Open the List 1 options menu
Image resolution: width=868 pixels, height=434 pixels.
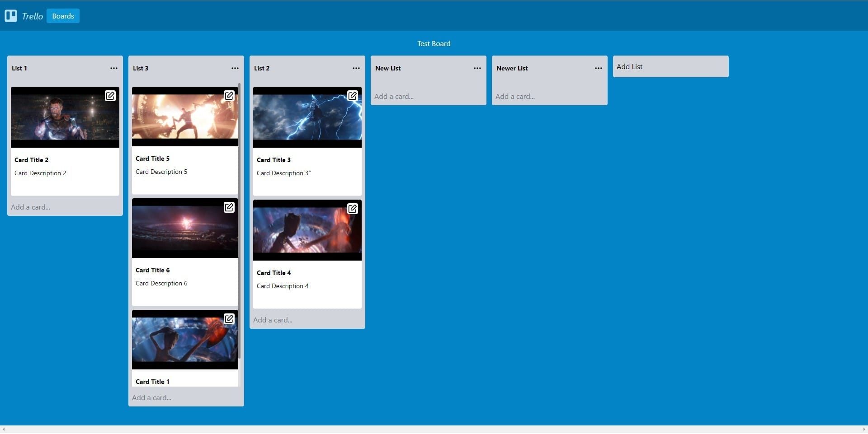click(113, 68)
